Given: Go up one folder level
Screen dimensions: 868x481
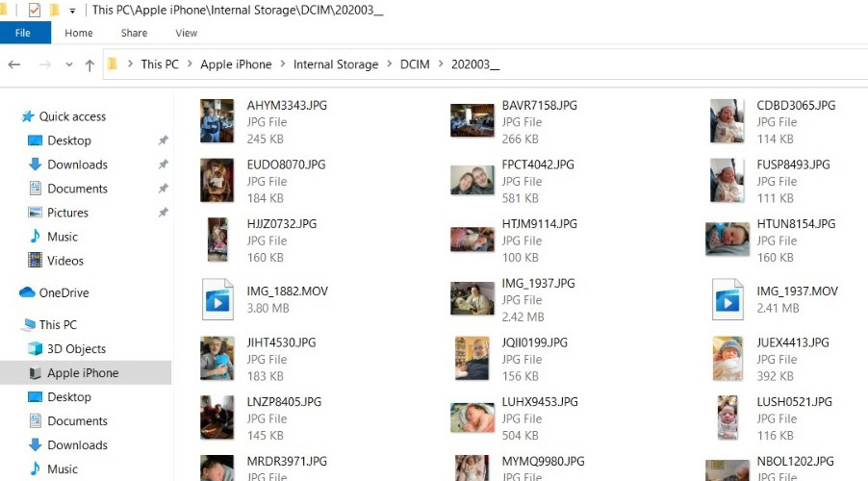Looking at the screenshot, I should point(89,65).
